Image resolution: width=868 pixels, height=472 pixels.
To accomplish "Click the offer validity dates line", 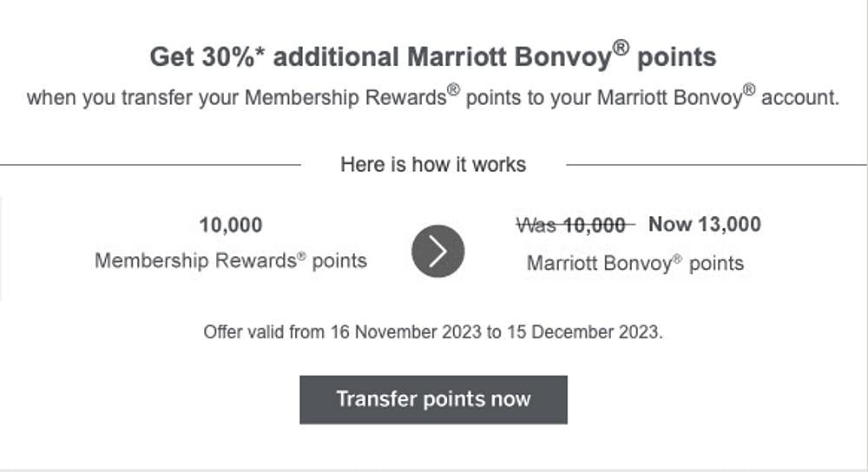I will click(x=433, y=332).
